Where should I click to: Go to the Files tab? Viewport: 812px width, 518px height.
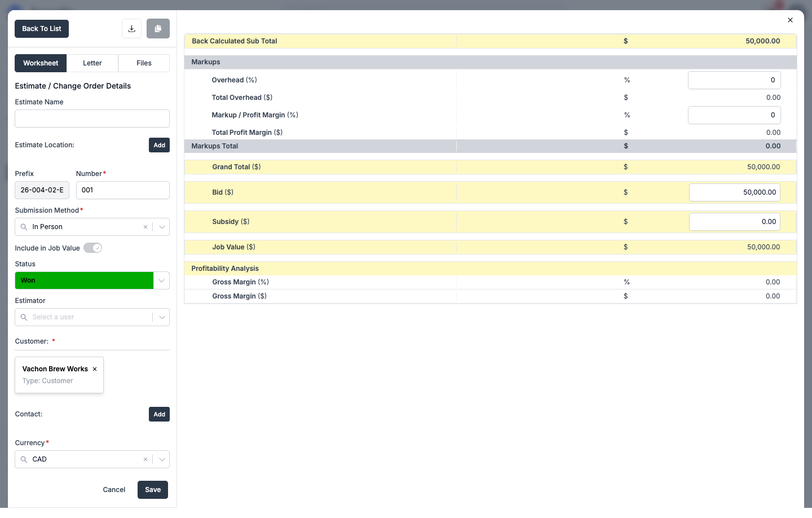point(144,63)
